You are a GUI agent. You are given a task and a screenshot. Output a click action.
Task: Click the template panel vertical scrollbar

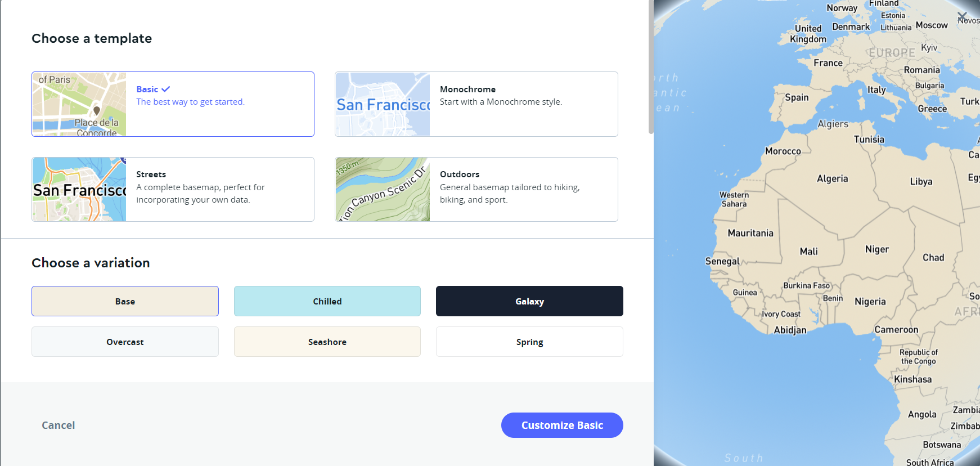click(651, 67)
